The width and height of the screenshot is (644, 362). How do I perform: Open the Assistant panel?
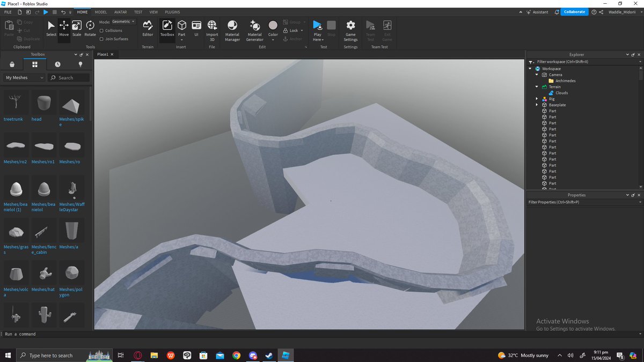[x=537, y=12]
